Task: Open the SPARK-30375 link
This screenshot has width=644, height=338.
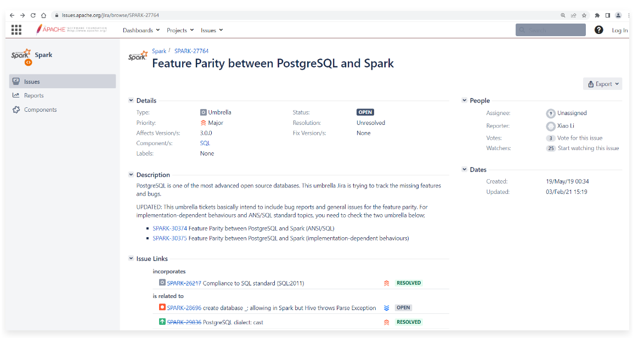Action: tap(170, 238)
